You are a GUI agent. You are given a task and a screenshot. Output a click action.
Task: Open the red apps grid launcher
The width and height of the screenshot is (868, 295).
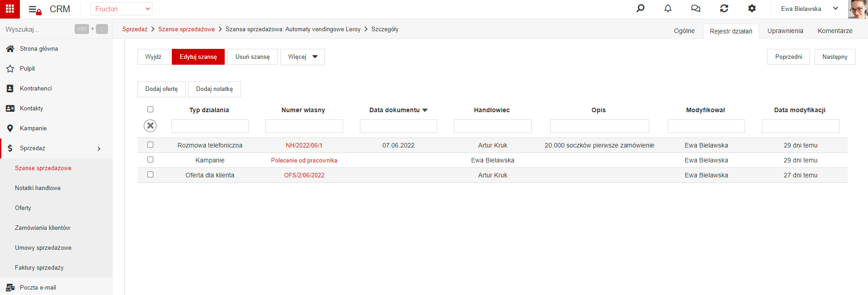[10, 9]
